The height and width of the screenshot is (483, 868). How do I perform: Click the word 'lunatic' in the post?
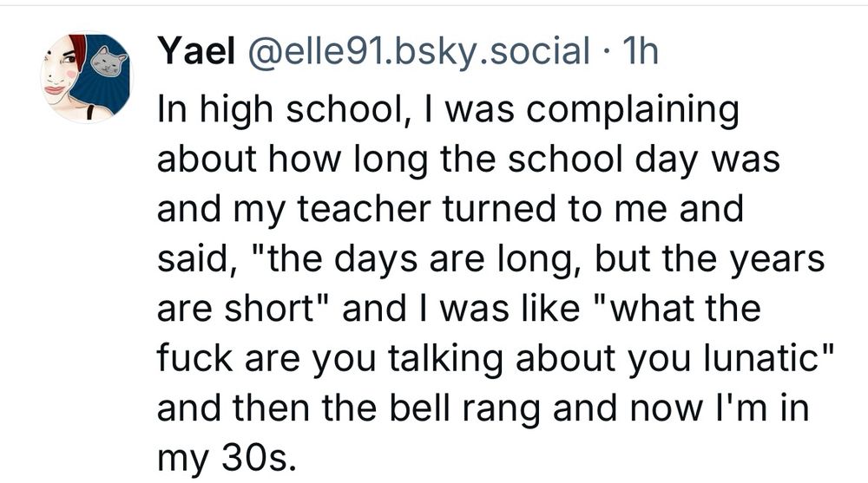pyautogui.click(x=762, y=358)
